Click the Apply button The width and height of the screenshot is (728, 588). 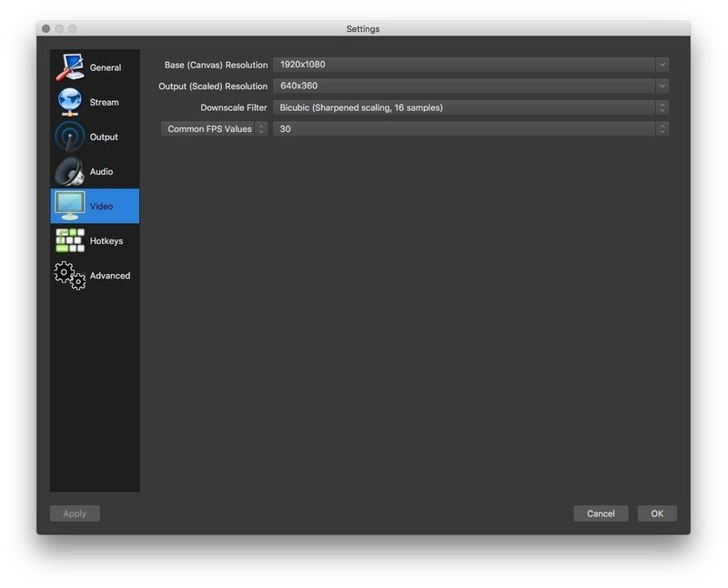pyautogui.click(x=75, y=513)
